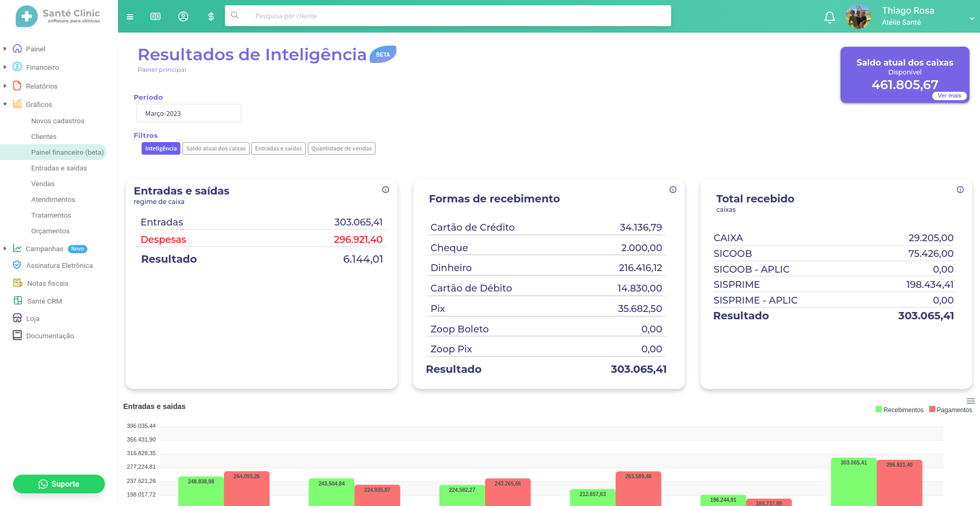Open the book icon in the header
This screenshot has height=506, width=980.
pos(155,17)
